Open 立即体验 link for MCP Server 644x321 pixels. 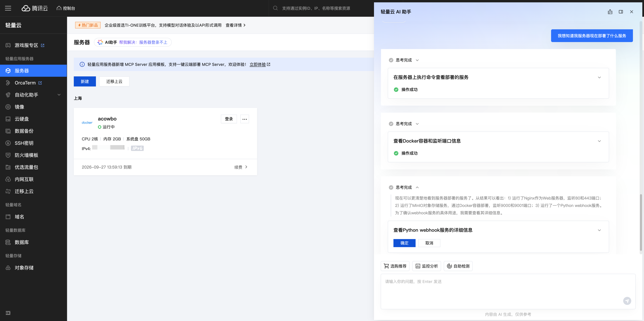258,64
